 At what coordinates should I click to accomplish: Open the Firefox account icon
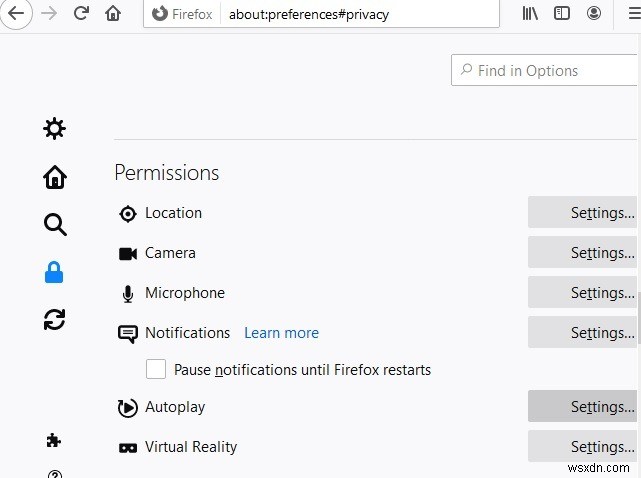tap(594, 14)
